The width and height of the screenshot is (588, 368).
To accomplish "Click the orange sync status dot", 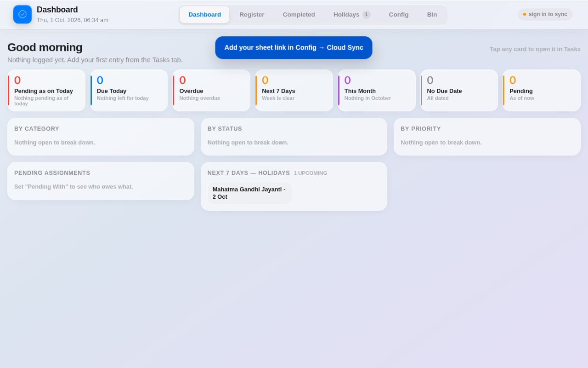I will [525, 14].
